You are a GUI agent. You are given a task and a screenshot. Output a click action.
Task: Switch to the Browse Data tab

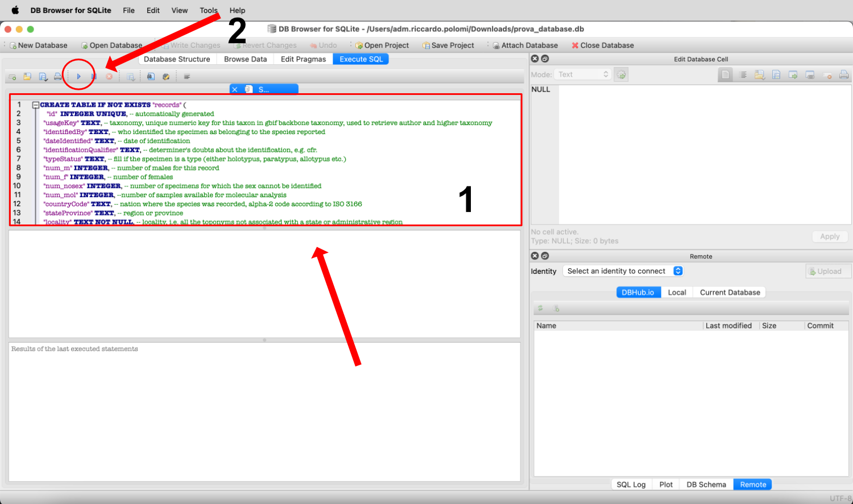pos(245,59)
